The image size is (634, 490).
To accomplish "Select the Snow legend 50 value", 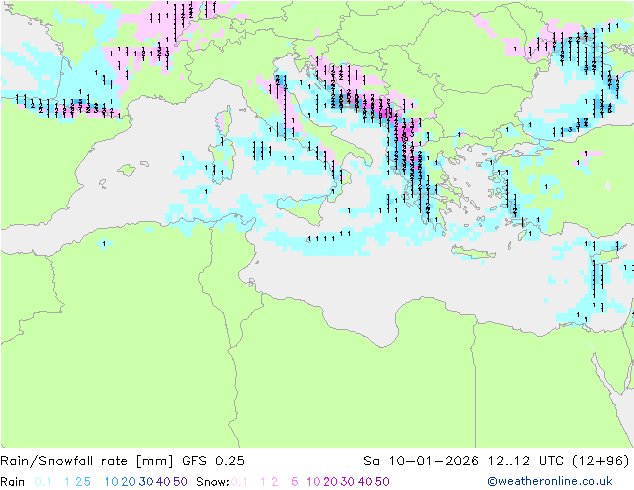I will (x=383, y=482).
